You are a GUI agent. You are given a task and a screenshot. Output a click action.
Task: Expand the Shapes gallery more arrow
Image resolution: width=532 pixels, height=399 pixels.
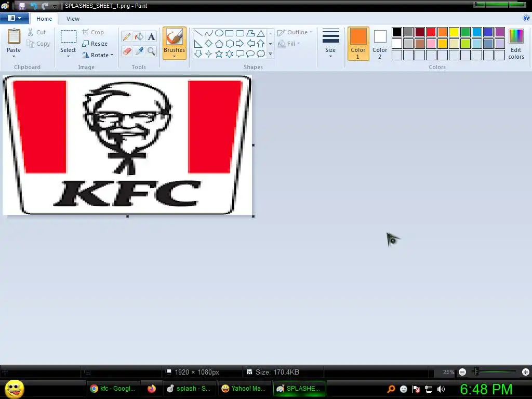point(270,54)
